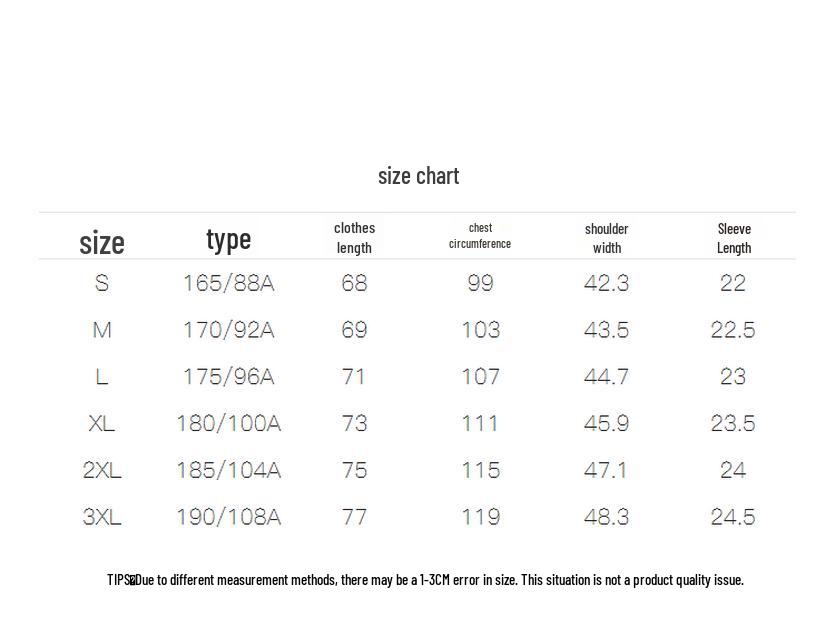Viewport: 835px width, 627px height.
Task: Click the 'size chart' title
Action: pyautogui.click(x=418, y=176)
